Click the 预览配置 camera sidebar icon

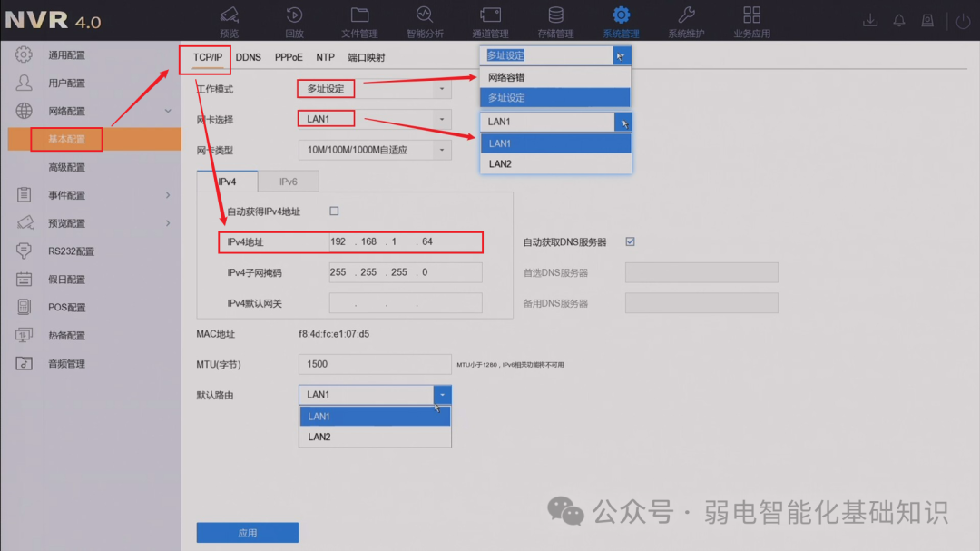24,222
